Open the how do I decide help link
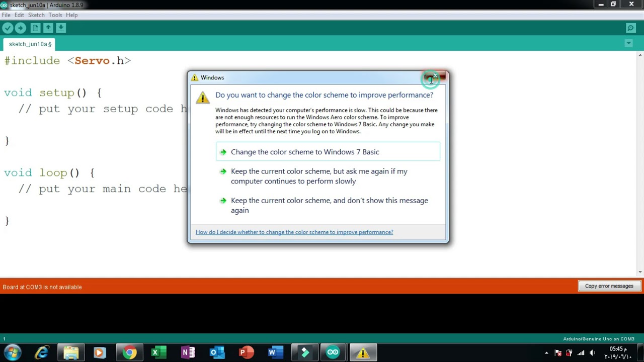 [294, 232]
